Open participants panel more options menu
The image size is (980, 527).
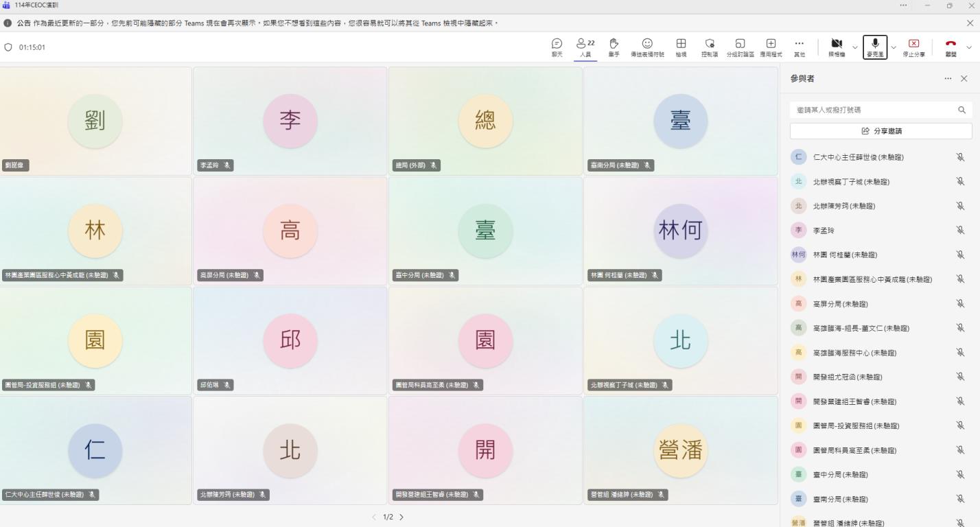948,79
